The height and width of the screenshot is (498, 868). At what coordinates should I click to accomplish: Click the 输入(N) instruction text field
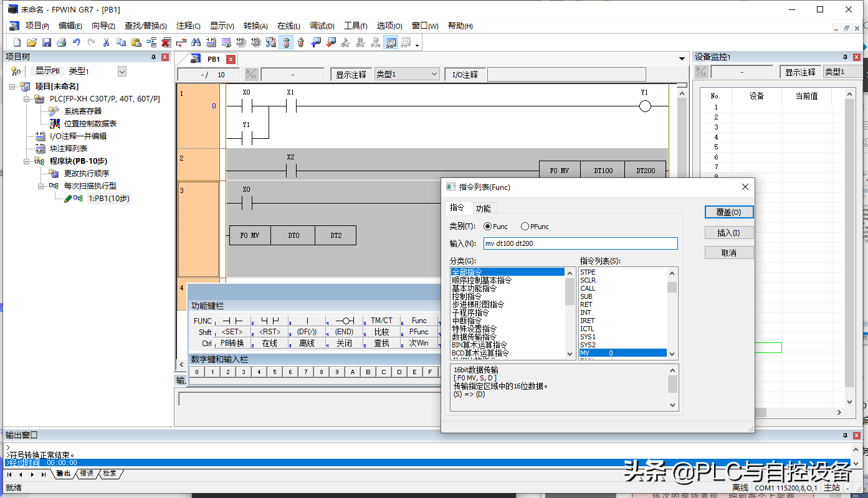579,243
